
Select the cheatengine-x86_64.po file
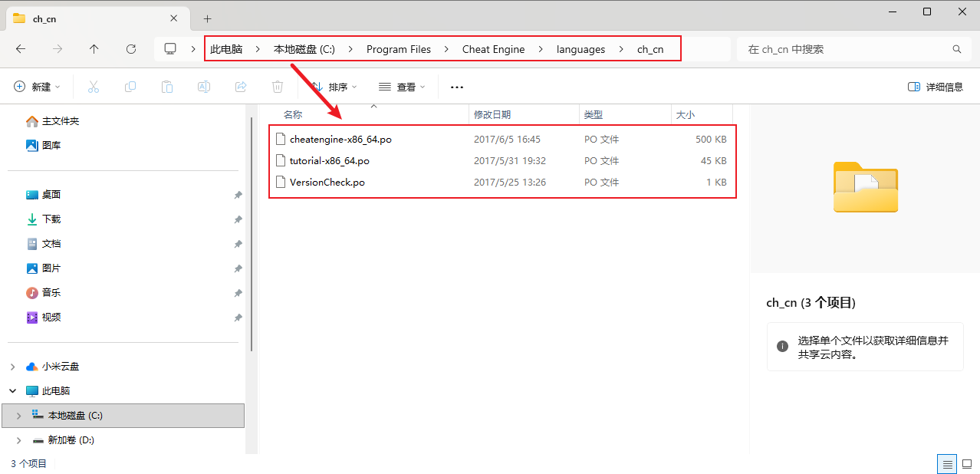click(x=340, y=140)
